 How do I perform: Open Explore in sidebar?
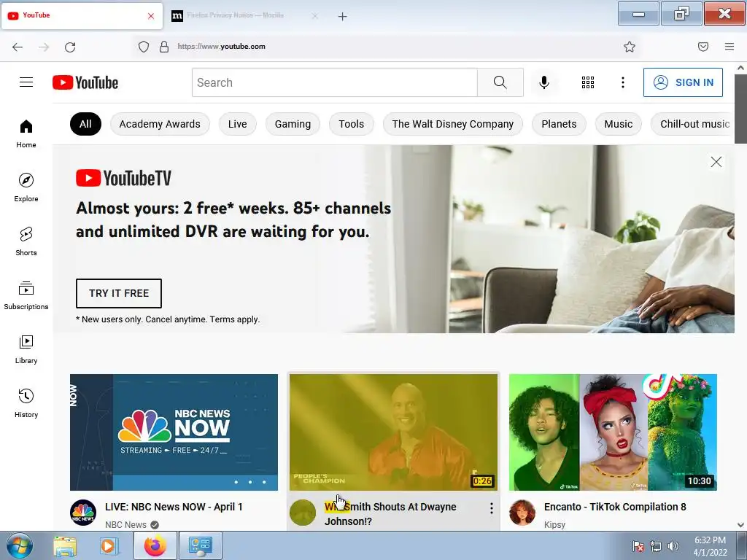click(x=26, y=187)
